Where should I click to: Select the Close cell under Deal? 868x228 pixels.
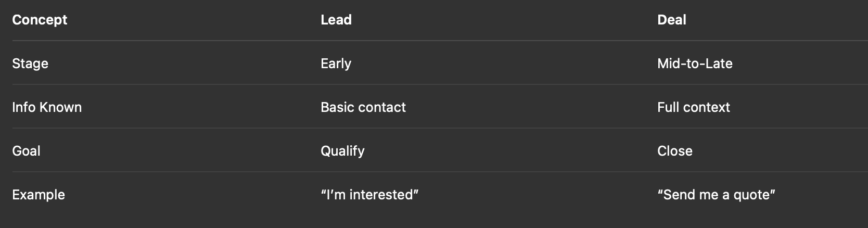(x=675, y=151)
